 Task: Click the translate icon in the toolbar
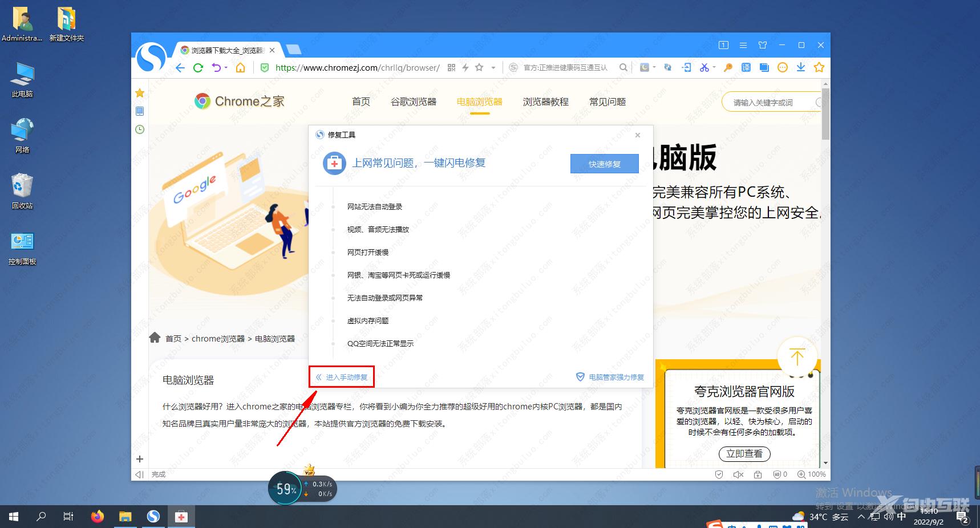pos(746,67)
